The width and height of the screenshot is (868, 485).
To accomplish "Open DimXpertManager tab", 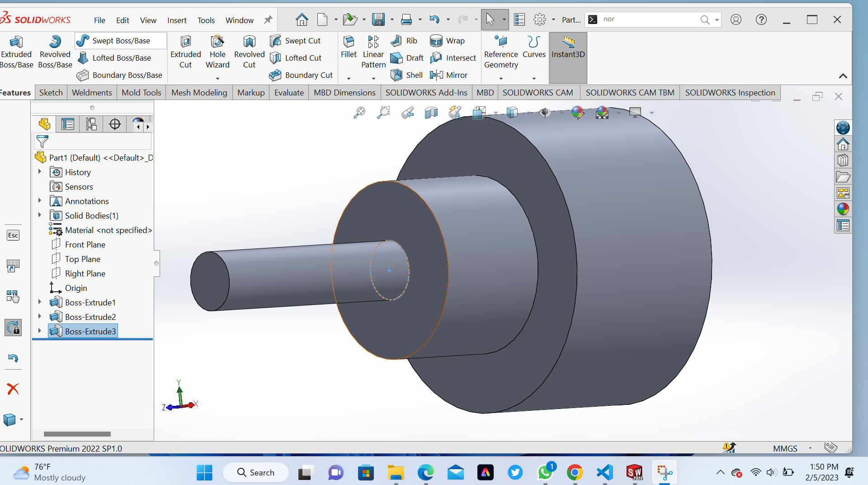I will point(115,124).
